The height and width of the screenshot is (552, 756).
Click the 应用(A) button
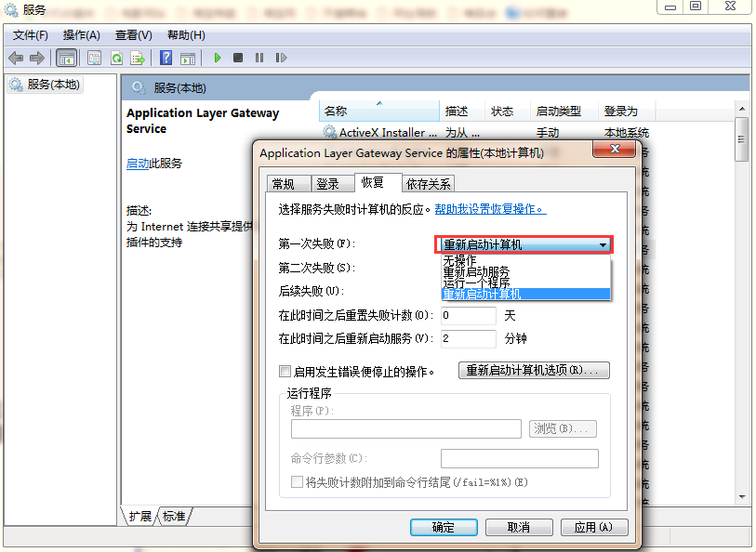tap(594, 528)
